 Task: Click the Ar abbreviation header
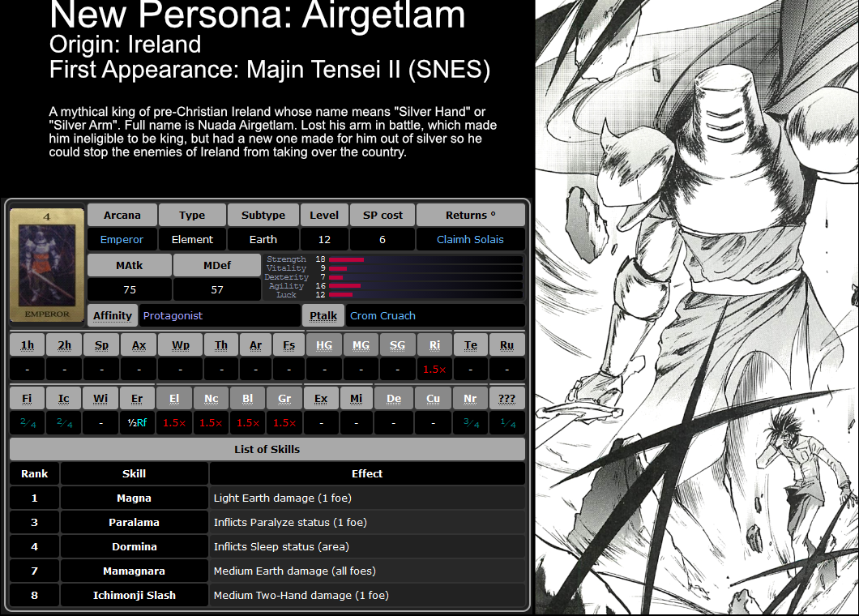256,345
